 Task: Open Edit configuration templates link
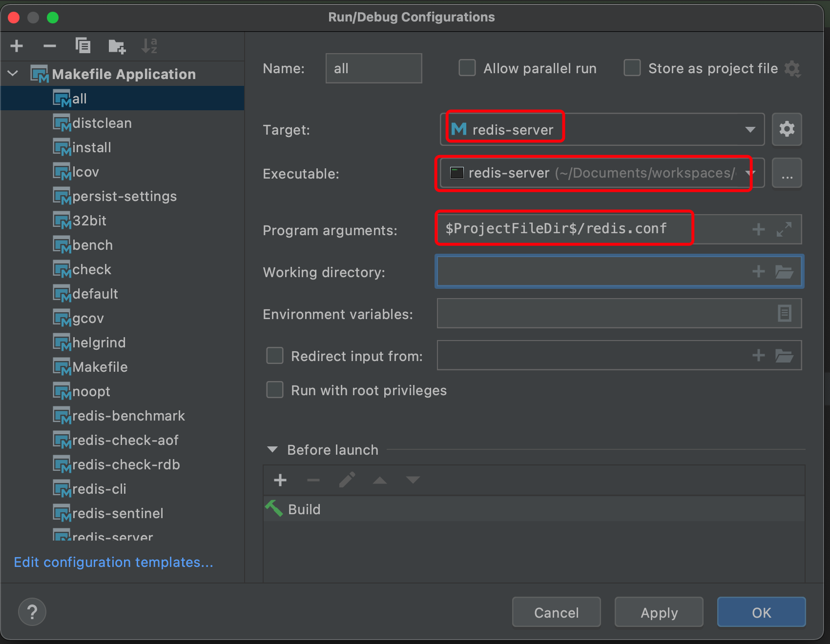[113, 562]
